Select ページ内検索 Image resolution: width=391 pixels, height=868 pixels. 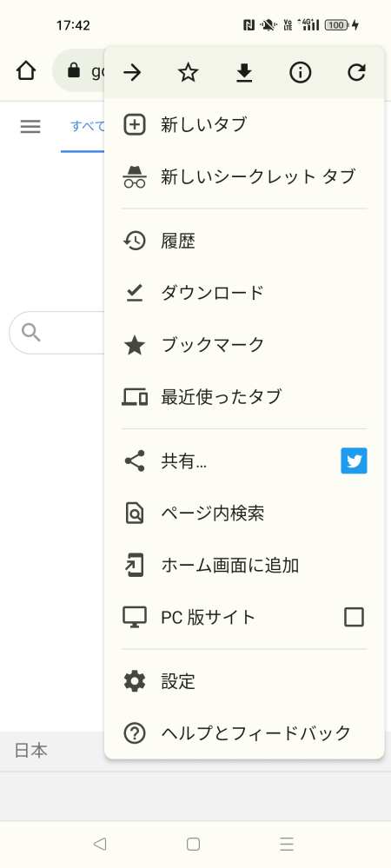(x=244, y=514)
